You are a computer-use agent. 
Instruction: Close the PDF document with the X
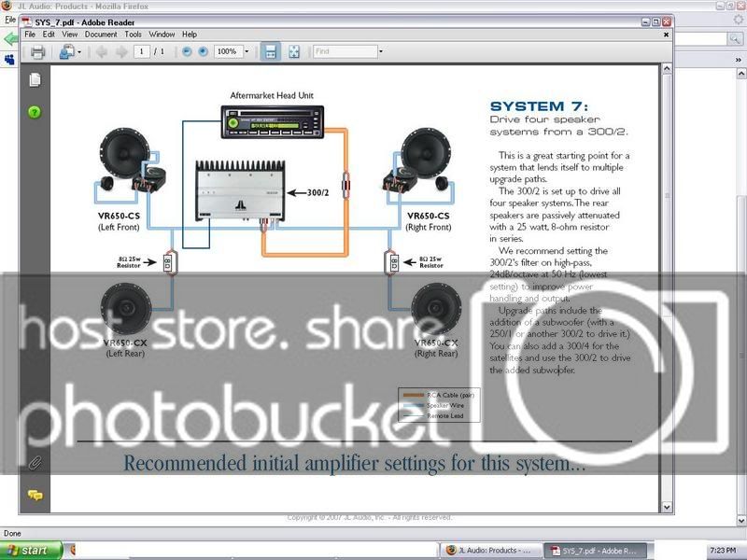point(666,35)
